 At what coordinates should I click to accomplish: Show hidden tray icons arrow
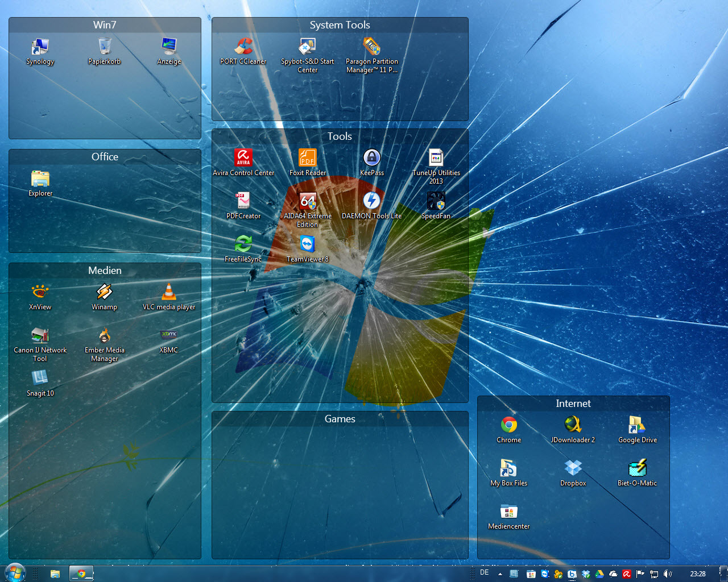(500, 574)
